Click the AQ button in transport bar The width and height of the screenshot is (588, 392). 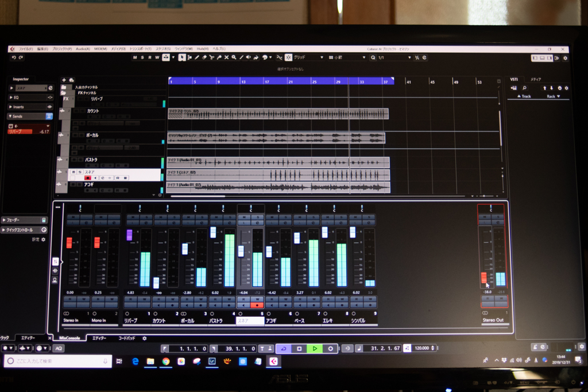coord(59,348)
